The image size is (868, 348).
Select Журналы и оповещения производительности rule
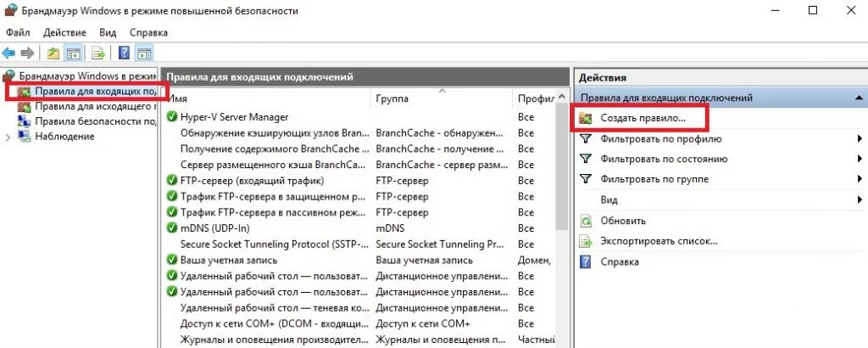pos(275,340)
